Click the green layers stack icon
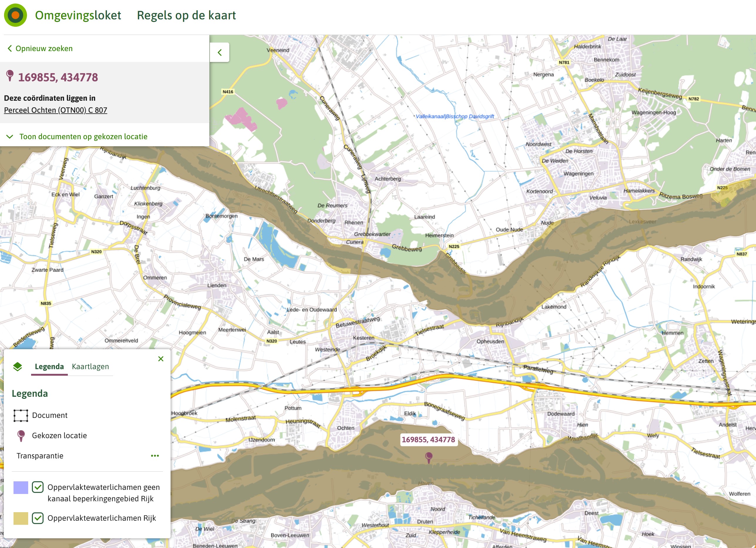Viewport: 756px width, 548px height. [x=18, y=367]
